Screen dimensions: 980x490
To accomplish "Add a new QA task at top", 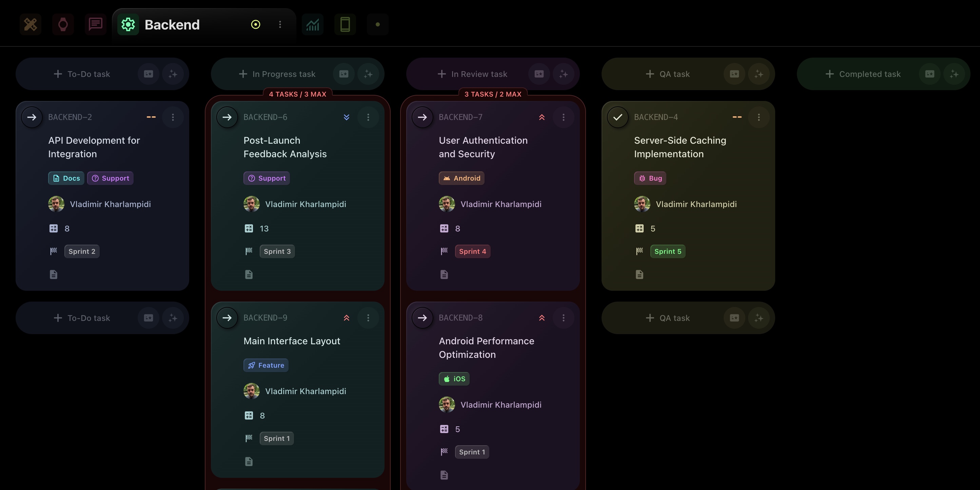I will click(668, 74).
